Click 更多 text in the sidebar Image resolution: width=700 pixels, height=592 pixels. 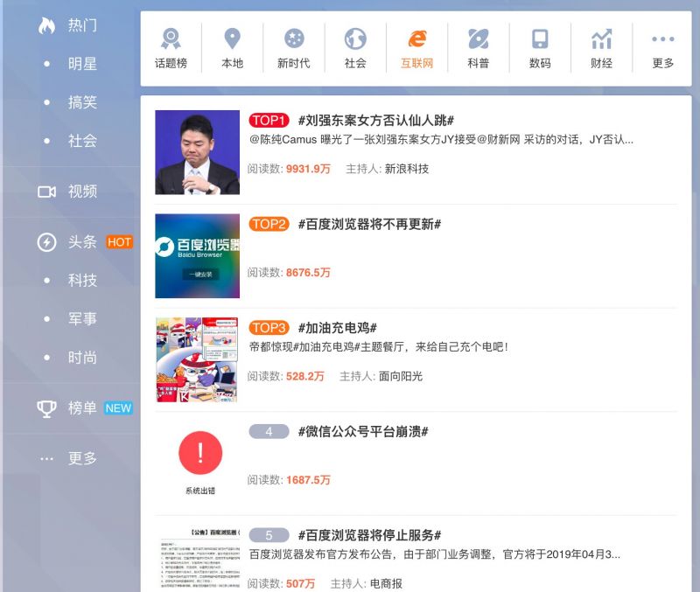[82, 458]
